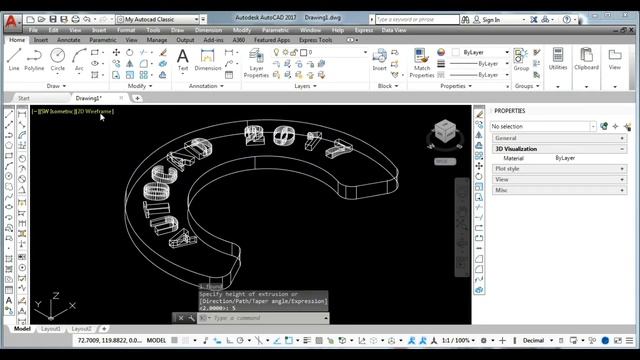This screenshot has width=640, height=360.
Task: Open the annotation scale 1:1 dropdown
Action: 459,340
